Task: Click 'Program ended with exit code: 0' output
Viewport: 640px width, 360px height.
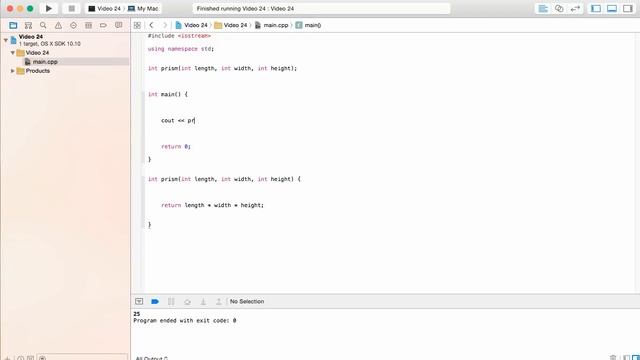Action: 184,321
